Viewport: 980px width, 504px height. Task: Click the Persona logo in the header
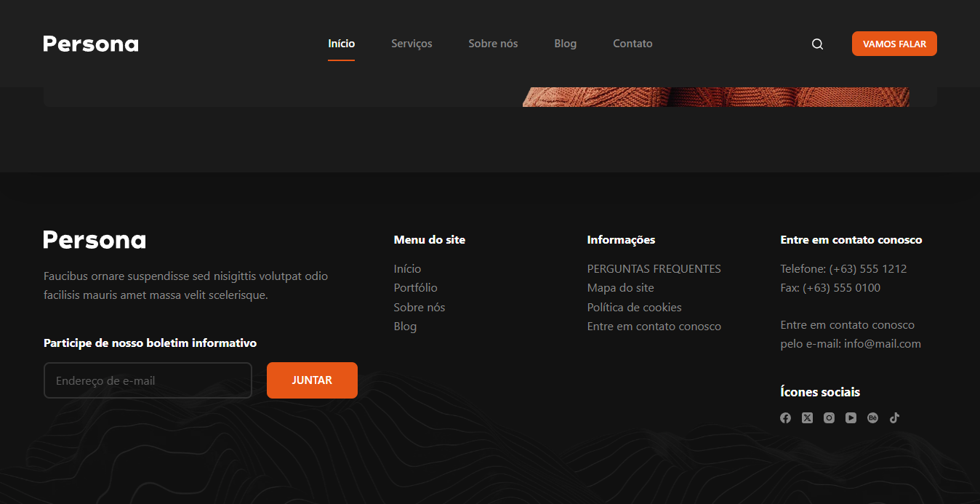(x=91, y=44)
